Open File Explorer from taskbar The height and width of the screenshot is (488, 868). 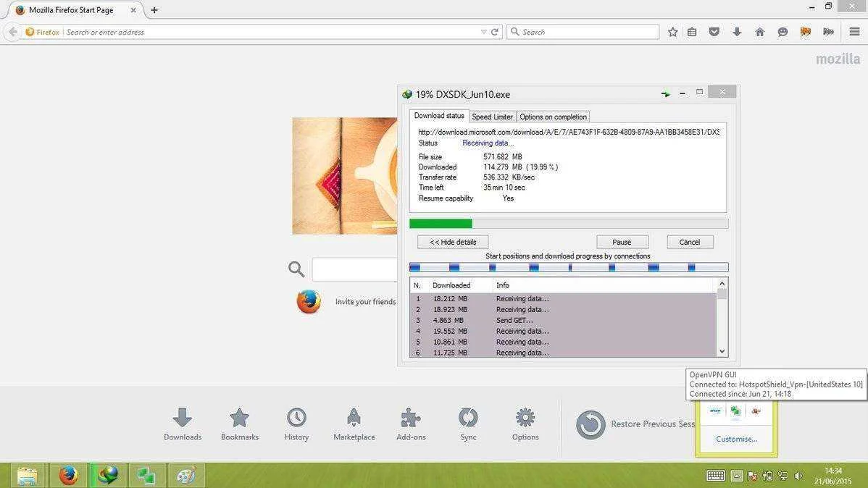28,475
